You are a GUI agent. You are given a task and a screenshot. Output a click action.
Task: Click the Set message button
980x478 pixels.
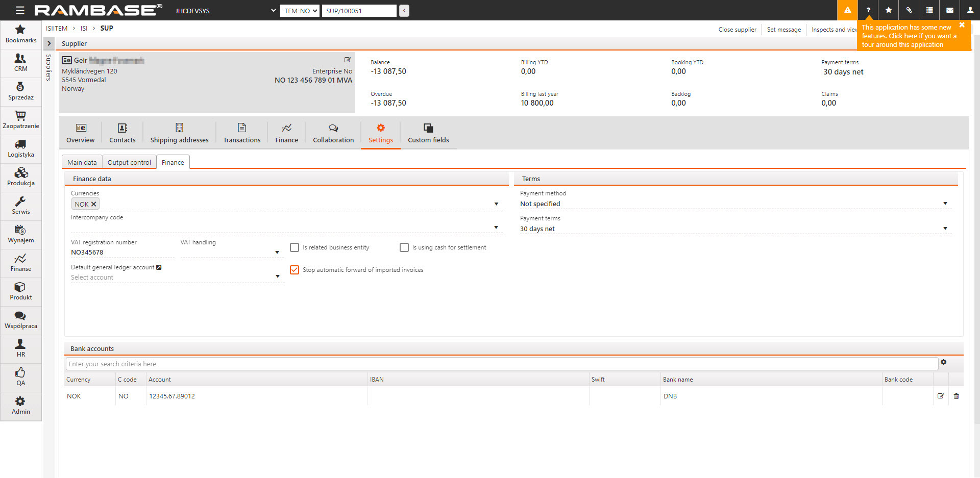click(x=783, y=30)
